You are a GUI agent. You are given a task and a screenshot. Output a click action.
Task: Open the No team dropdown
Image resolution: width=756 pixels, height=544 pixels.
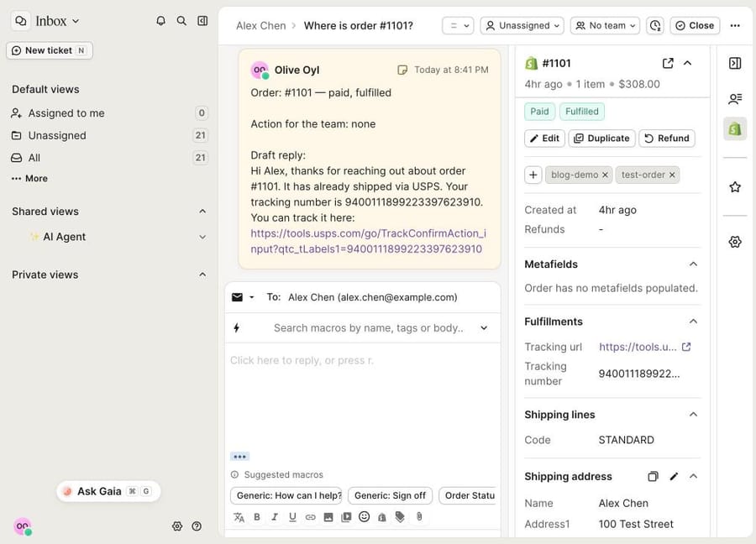point(605,25)
